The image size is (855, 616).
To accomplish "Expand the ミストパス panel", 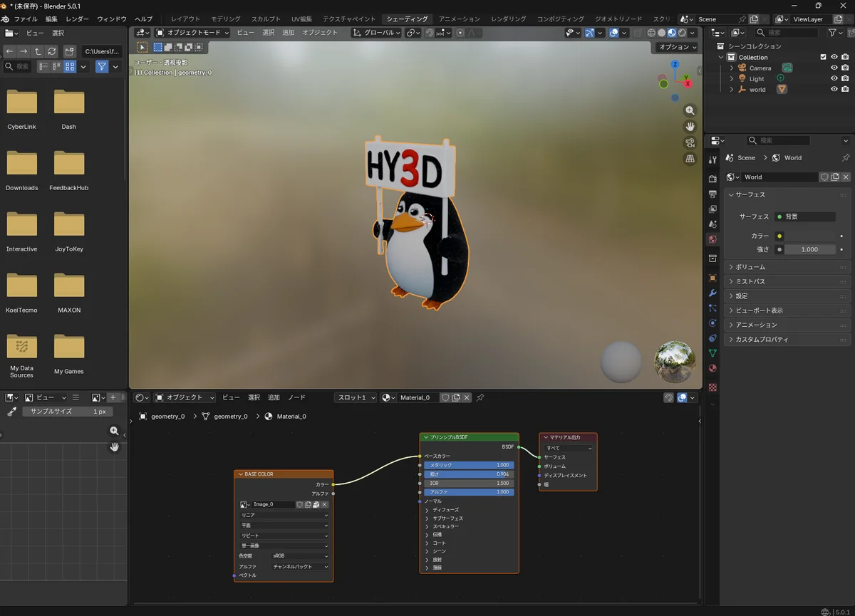I will pos(750,281).
